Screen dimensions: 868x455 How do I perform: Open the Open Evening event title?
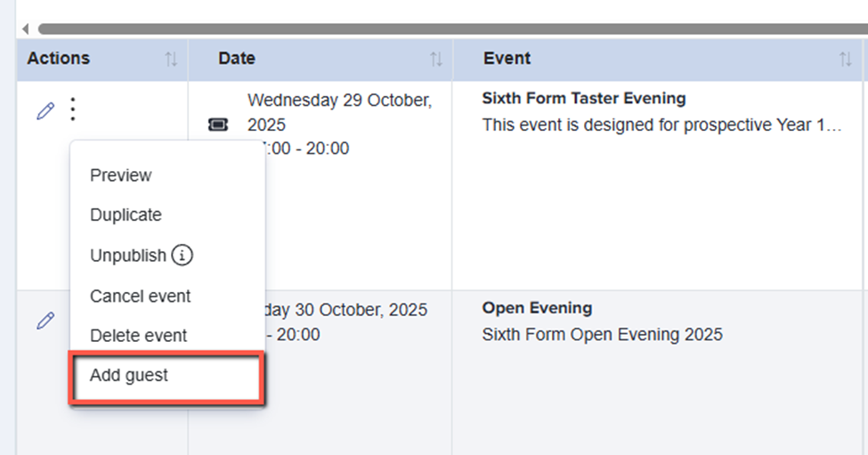pos(537,308)
